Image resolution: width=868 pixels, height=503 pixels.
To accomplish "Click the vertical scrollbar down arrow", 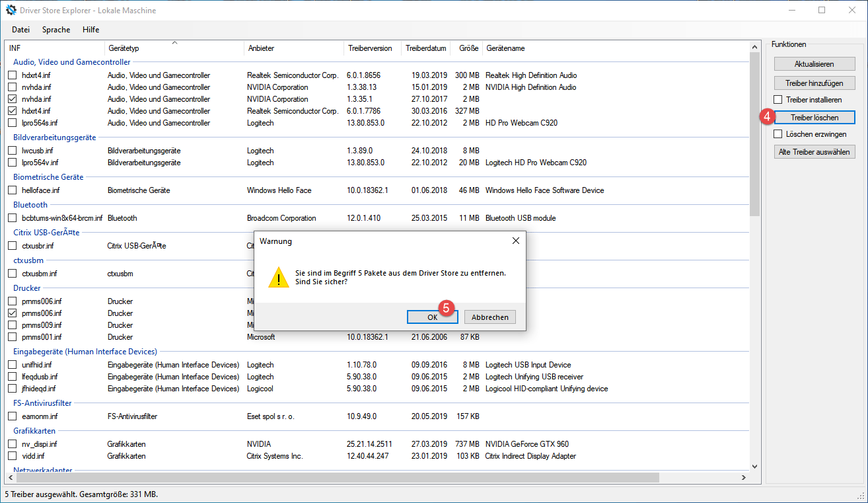I will click(756, 465).
